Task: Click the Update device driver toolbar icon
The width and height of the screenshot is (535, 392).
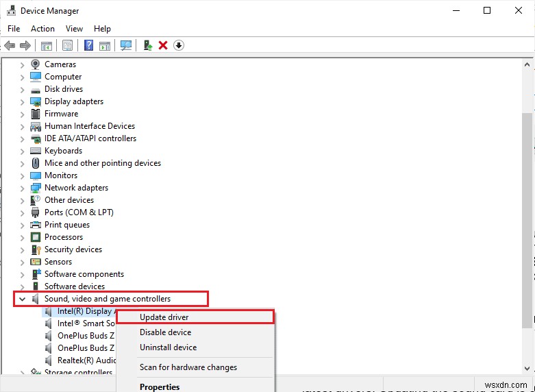Action: tap(148, 45)
